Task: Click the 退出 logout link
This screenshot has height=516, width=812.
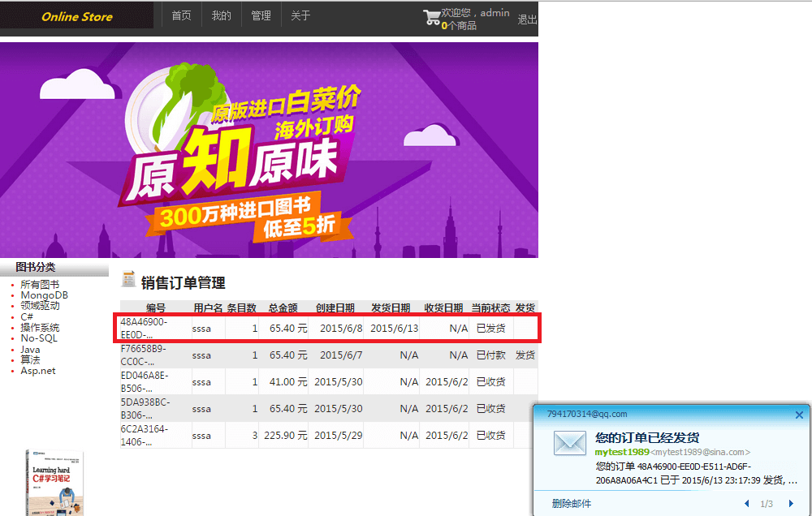Action: point(527,19)
